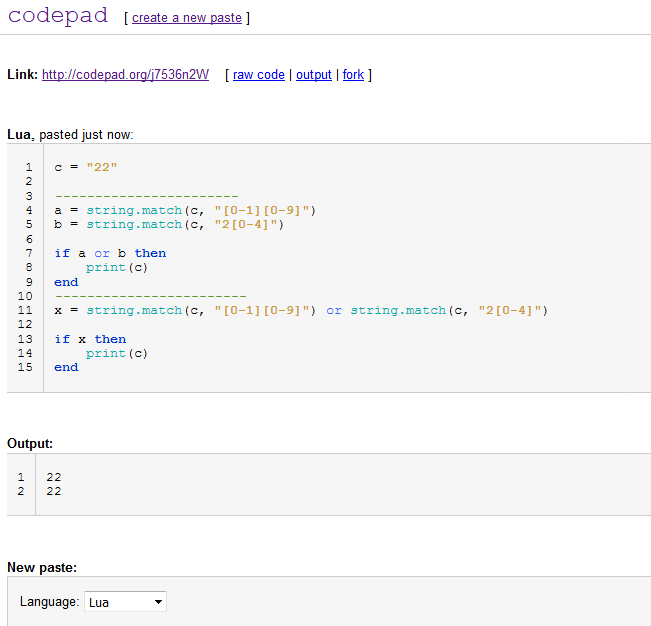Expand the Language dropdown set to Lua
The width and height of the screenshot is (651, 626).
[125, 602]
